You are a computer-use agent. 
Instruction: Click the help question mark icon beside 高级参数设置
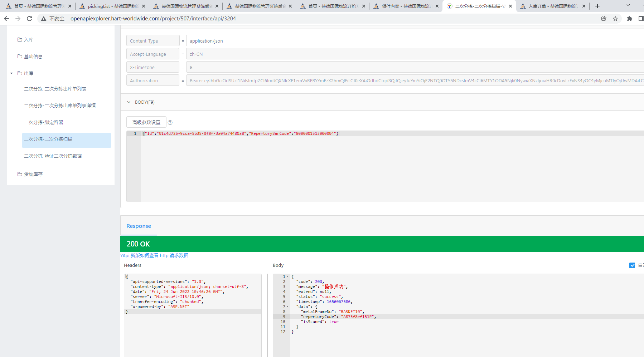click(x=170, y=123)
